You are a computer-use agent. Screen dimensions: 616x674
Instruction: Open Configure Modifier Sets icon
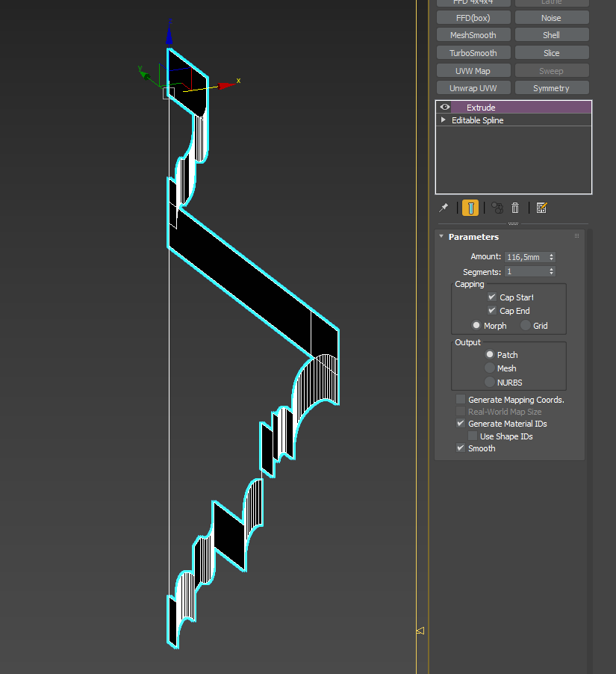[541, 208]
